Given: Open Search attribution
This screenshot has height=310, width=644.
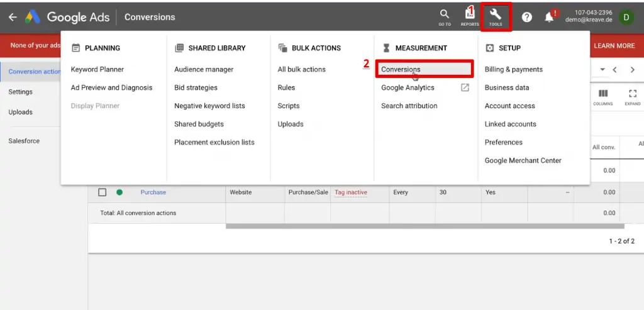Looking at the screenshot, I should pos(409,106).
